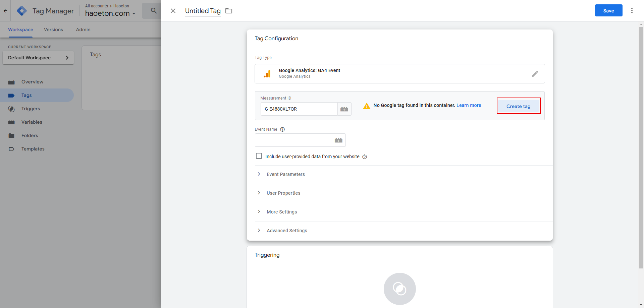The image size is (644, 308).
Task: Close the Untitled Tag editor panel
Action: (x=173, y=11)
